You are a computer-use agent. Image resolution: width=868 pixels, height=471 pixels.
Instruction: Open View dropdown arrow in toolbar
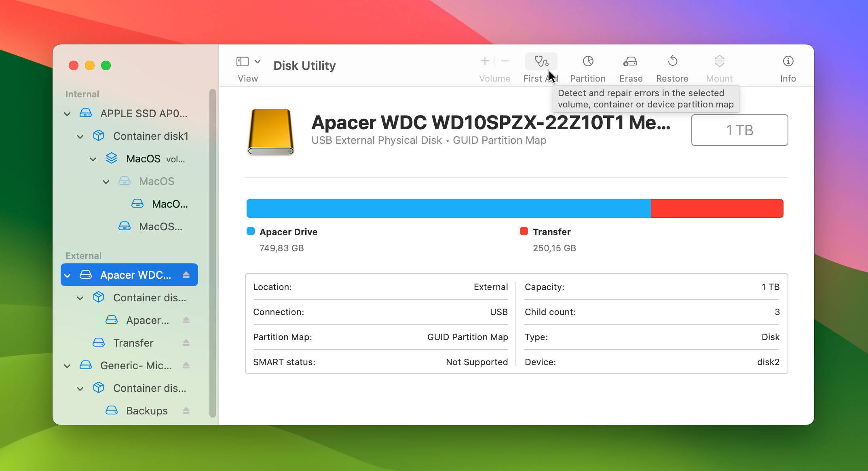coord(258,61)
